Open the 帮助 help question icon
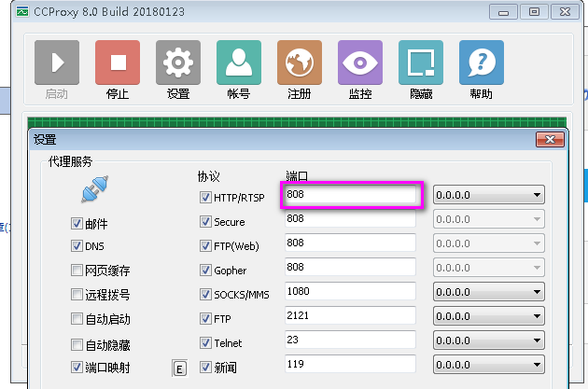Viewport: 588px width, 389px height. (x=482, y=63)
